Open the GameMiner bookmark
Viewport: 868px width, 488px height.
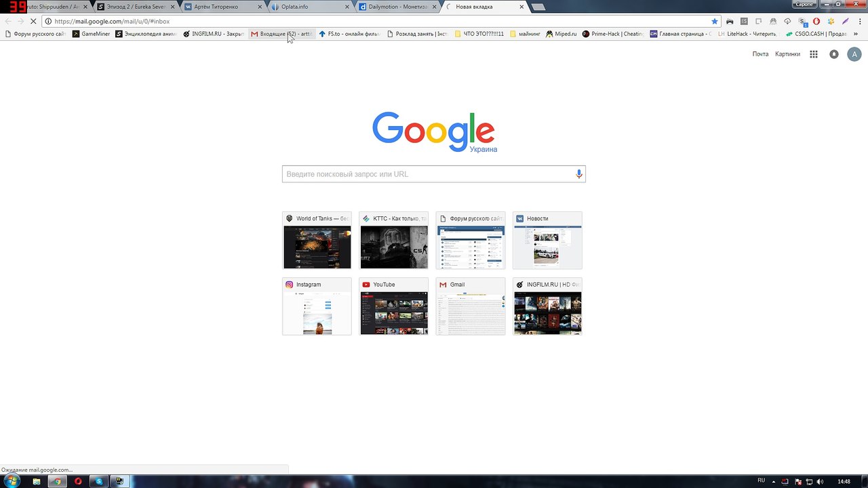91,33
